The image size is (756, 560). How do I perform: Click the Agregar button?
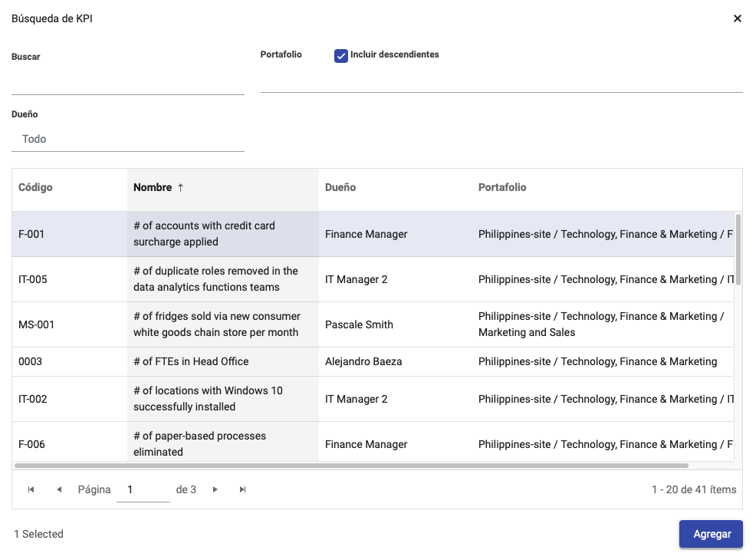pos(712,534)
